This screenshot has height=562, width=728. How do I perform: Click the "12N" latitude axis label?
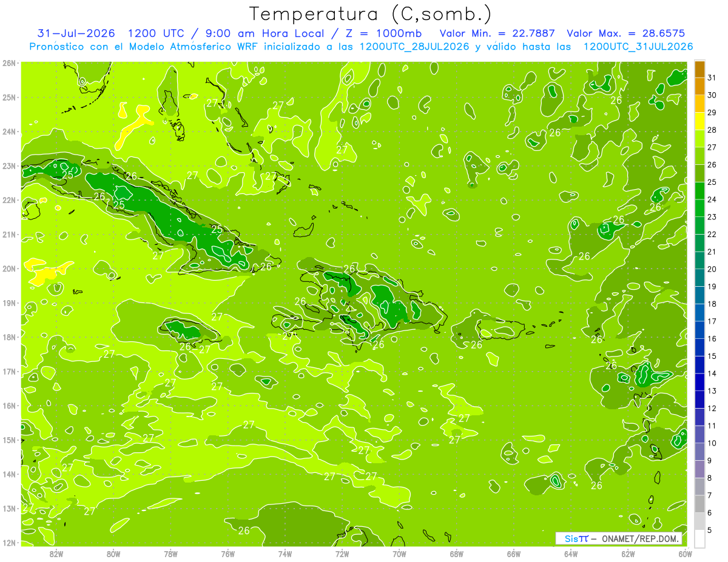point(8,543)
